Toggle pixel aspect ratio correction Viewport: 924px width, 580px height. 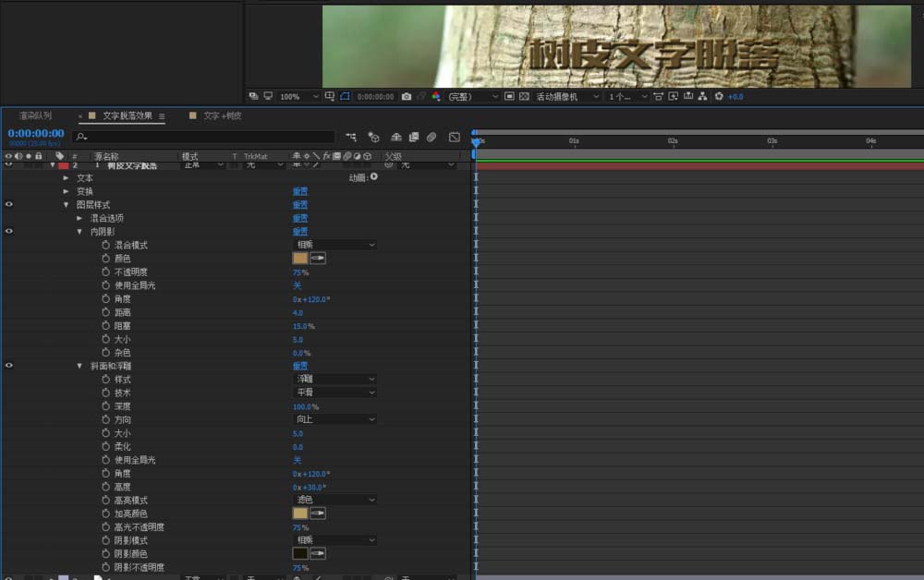658,97
